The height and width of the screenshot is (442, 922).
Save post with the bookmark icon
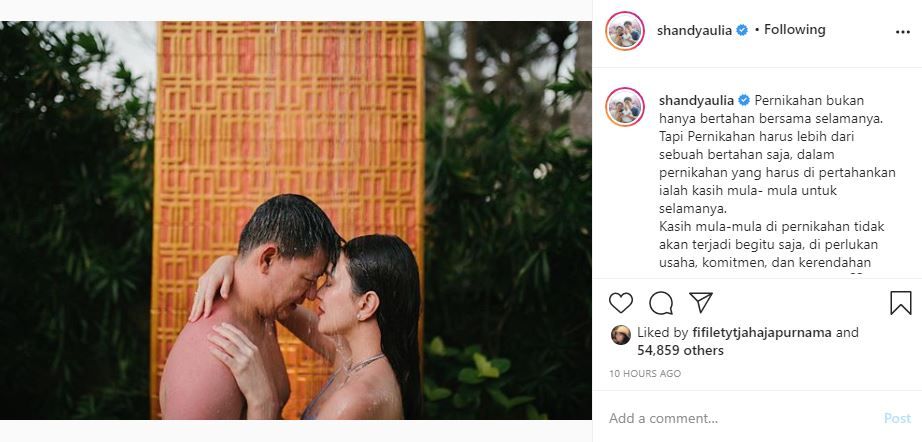900,303
